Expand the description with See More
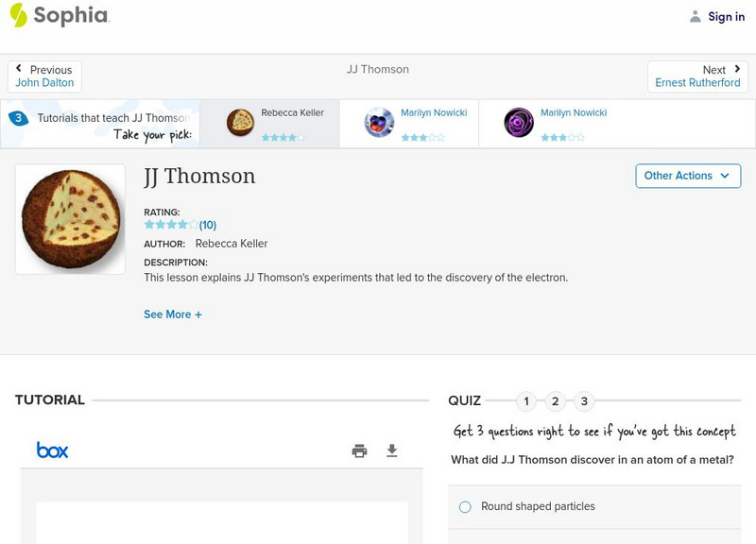 click(173, 314)
